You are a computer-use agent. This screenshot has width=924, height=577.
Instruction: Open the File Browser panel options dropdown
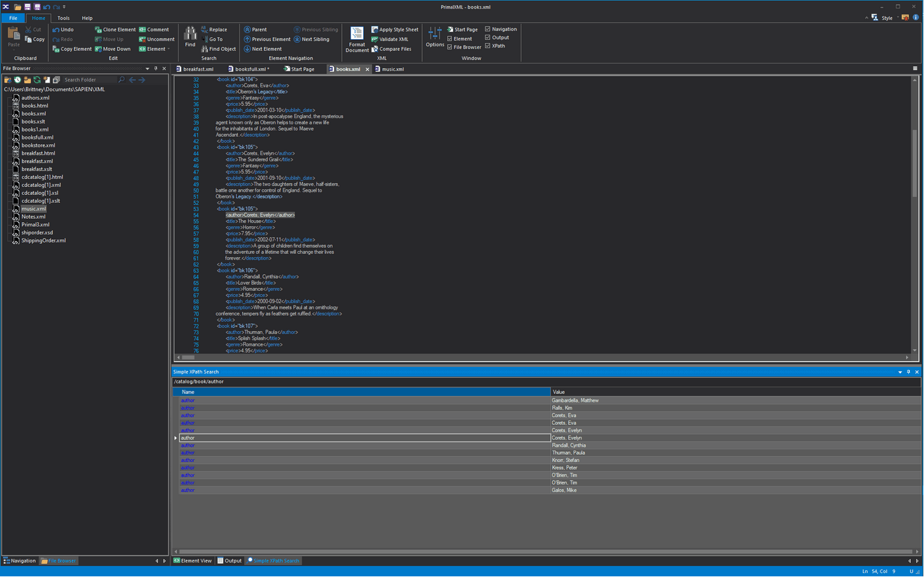click(147, 69)
